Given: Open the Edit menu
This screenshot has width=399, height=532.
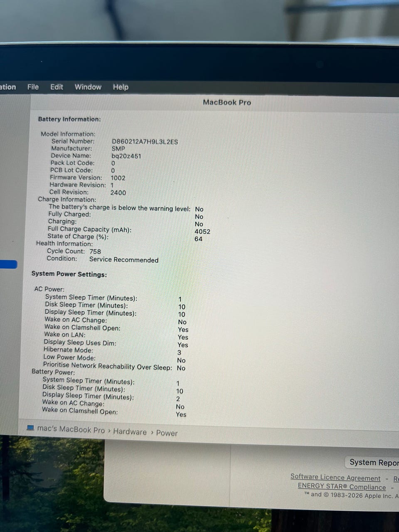Looking at the screenshot, I should coord(57,87).
